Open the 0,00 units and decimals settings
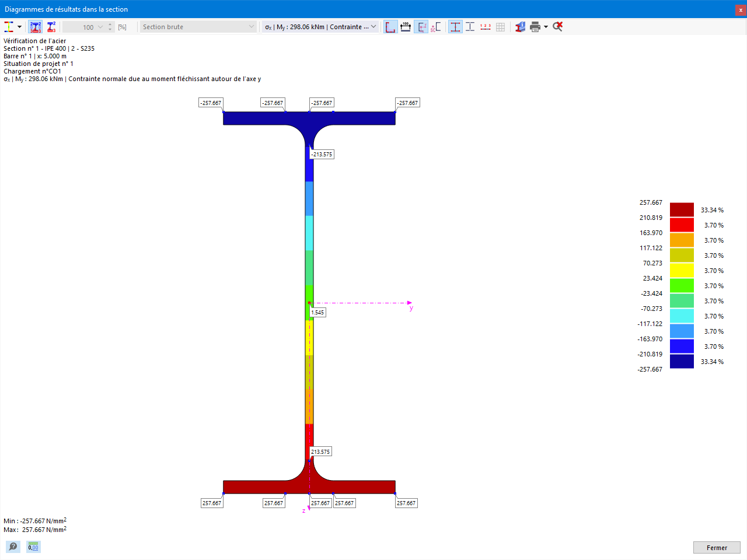 (33, 547)
